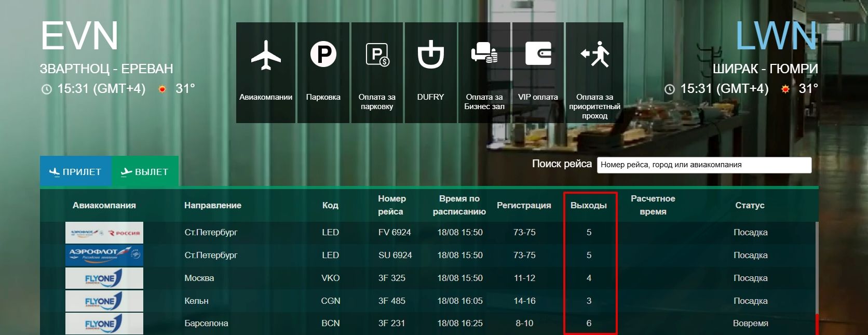
Task: Click the FlyOne logo in Москва row
Action: click(x=104, y=278)
